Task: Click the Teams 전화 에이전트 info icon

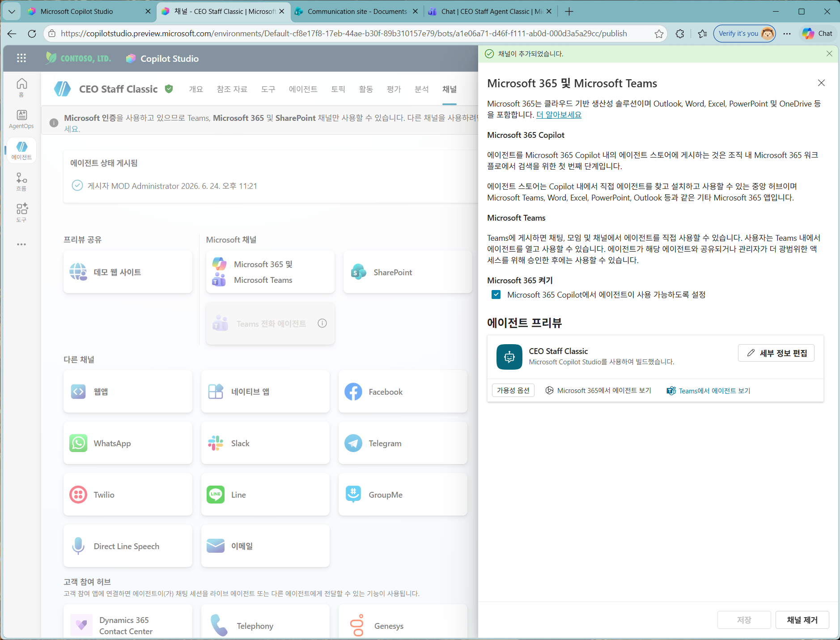Action: (x=322, y=323)
